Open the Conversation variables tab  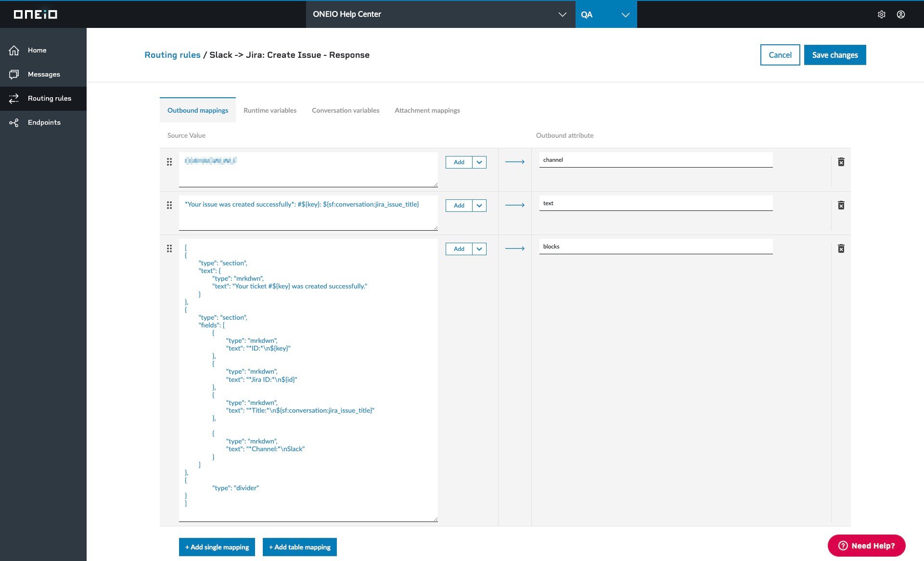tap(346, 110)
